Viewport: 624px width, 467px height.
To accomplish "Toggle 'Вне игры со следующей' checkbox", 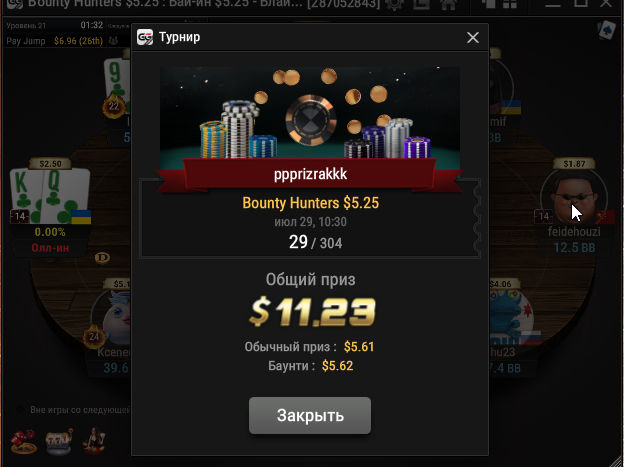I will (x=20, y=410).
